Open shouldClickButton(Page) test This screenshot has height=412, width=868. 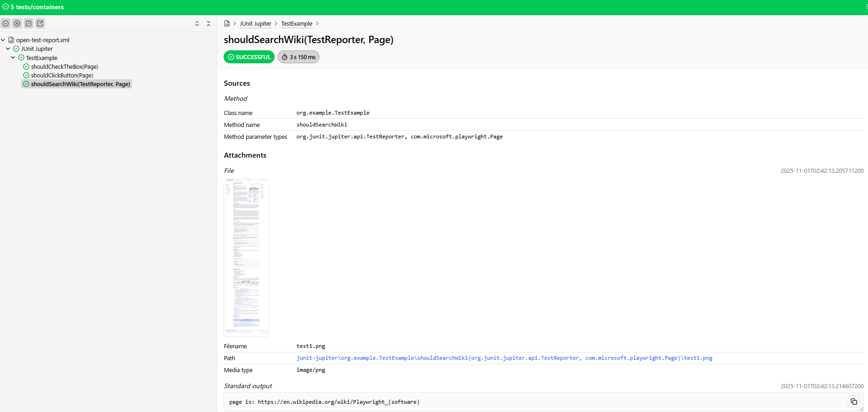(62, 75)
